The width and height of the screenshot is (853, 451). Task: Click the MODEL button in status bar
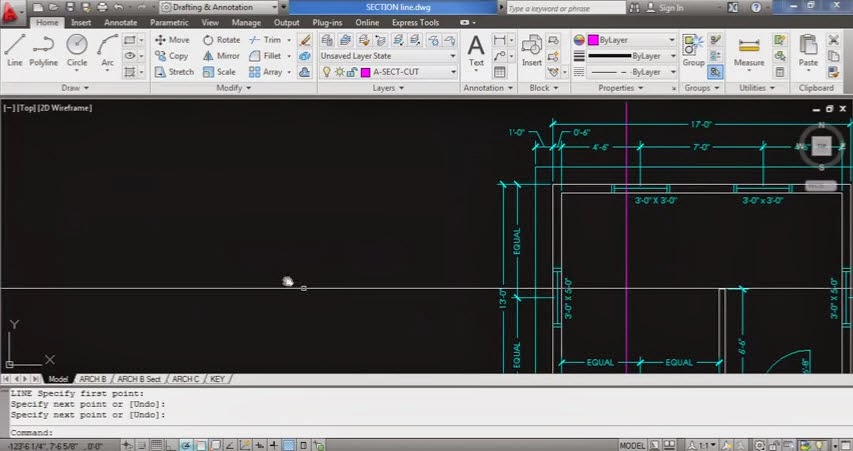[632, 446]
